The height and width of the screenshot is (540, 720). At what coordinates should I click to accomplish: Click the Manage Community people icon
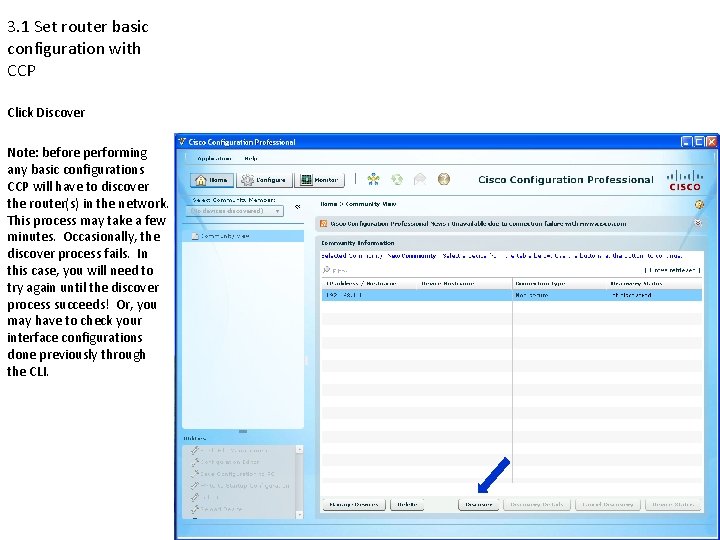[373, 180]
